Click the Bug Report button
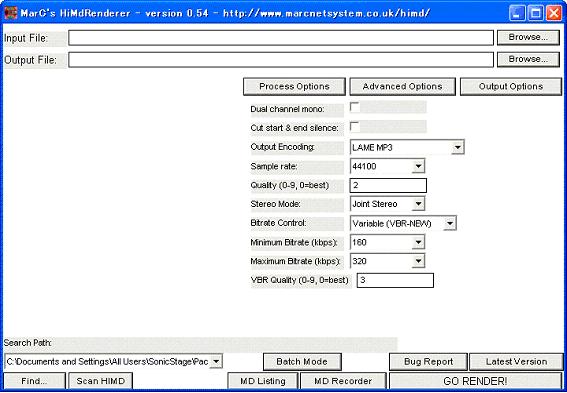 [428, 362]
